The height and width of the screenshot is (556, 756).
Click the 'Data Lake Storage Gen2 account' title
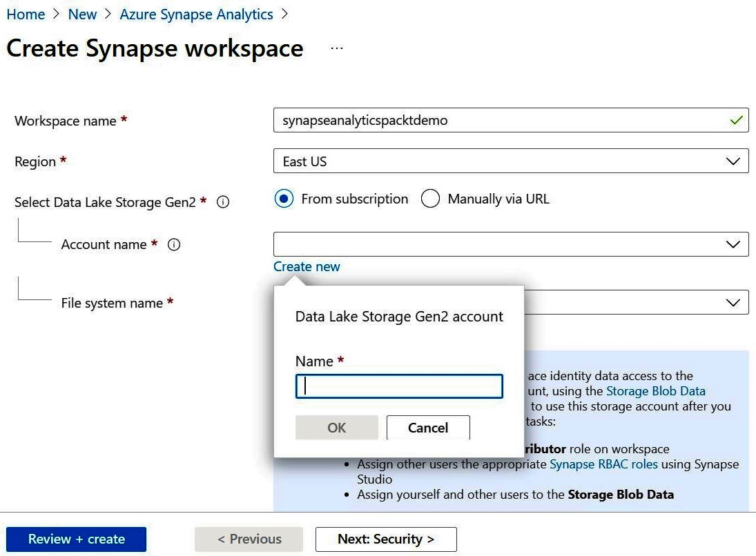[x=399, y=317]
